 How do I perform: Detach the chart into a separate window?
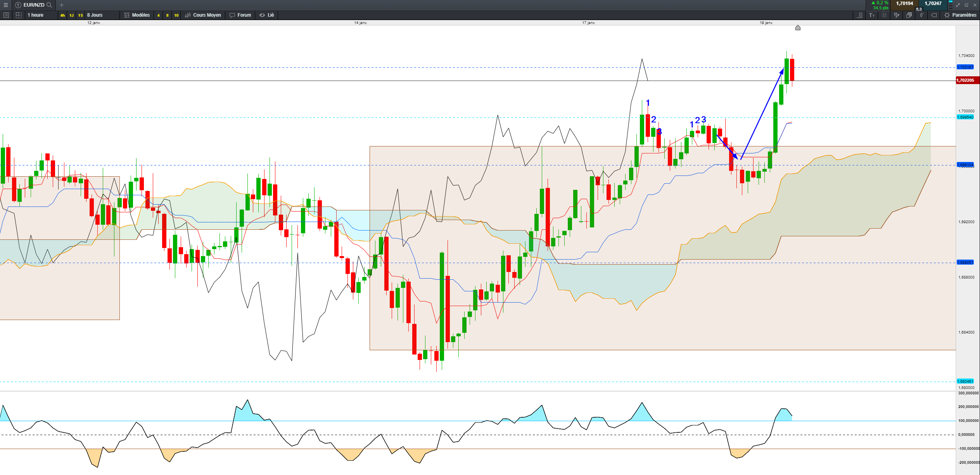(966, 5)
